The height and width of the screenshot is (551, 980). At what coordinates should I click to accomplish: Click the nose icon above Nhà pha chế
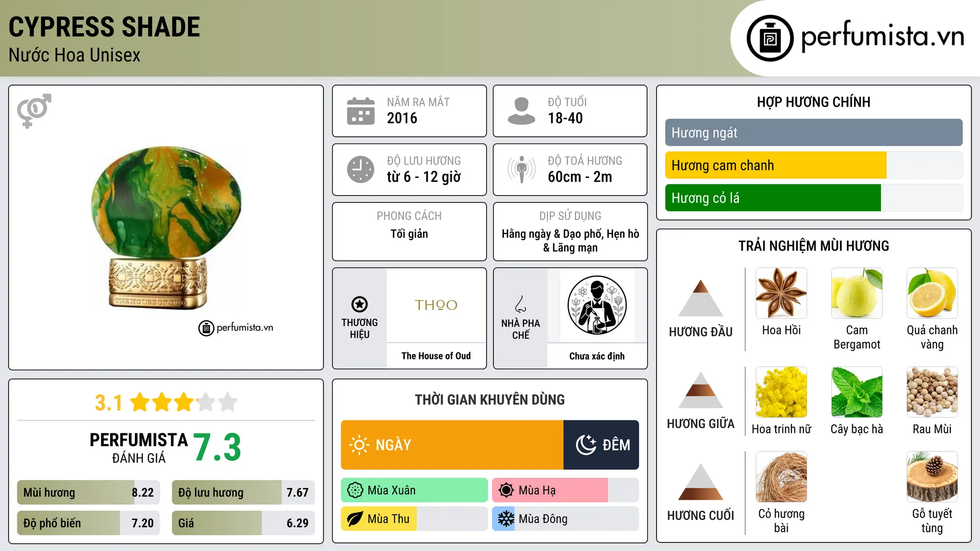coord(521,304)
